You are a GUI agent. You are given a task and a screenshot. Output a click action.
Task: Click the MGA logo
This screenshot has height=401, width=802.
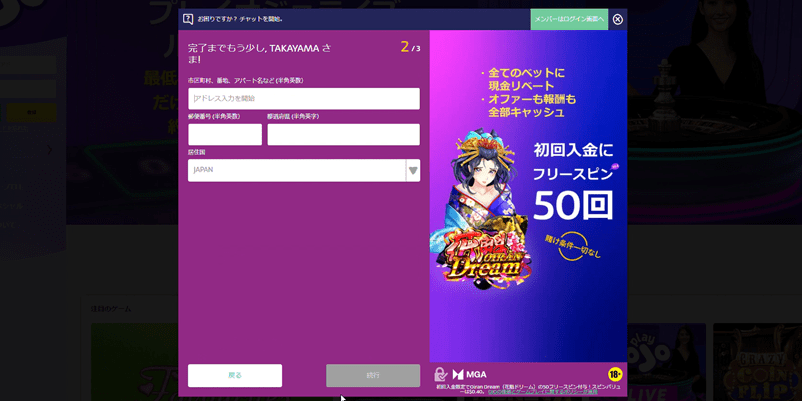[x=470, y=374]
